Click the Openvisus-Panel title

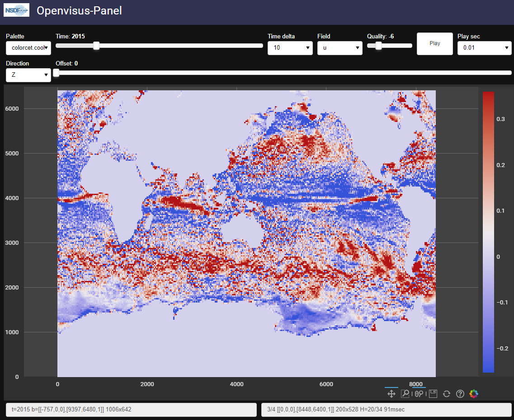tap(79, 10)
